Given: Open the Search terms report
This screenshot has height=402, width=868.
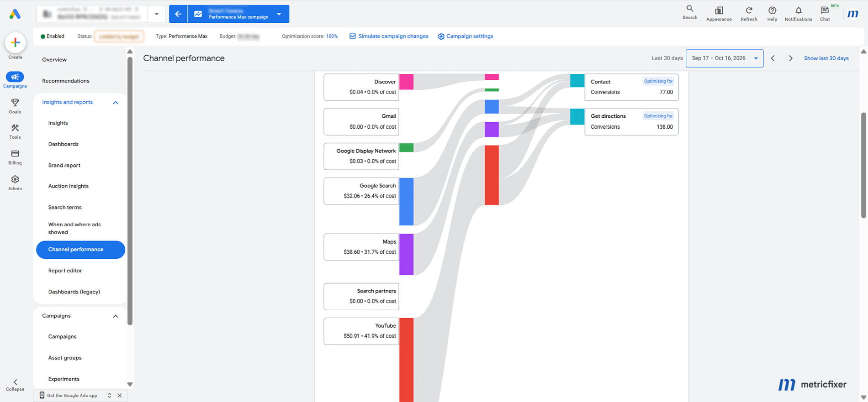Looking at the screenshot, I should [x=65, y=207].
